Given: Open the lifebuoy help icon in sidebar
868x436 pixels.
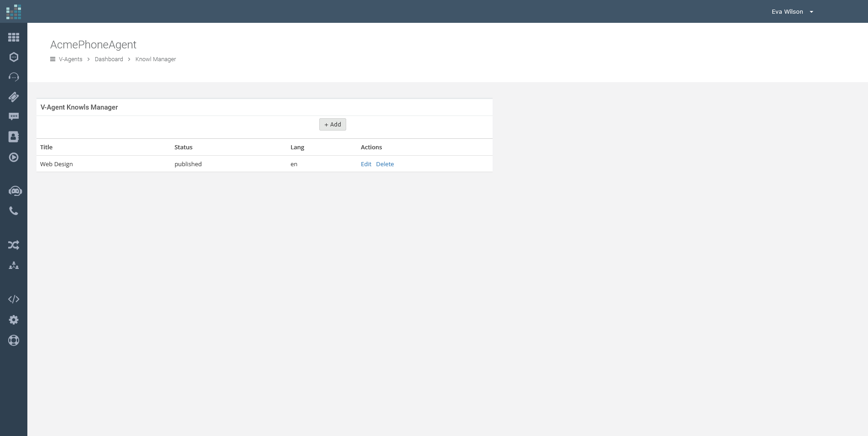Looking at the screenshot, I should coord(14,341).
